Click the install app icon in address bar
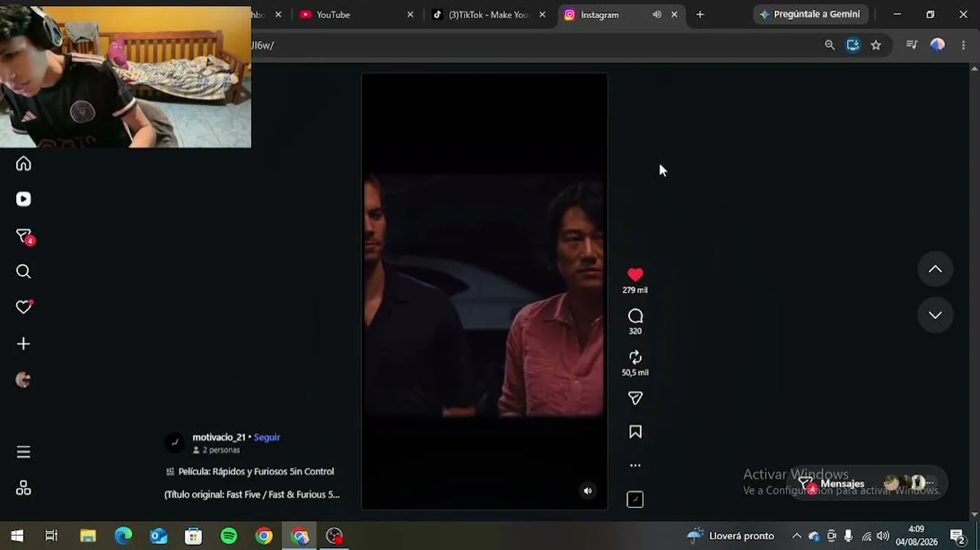This screenshot has height=550, width=980. click(x=853, y=45)
